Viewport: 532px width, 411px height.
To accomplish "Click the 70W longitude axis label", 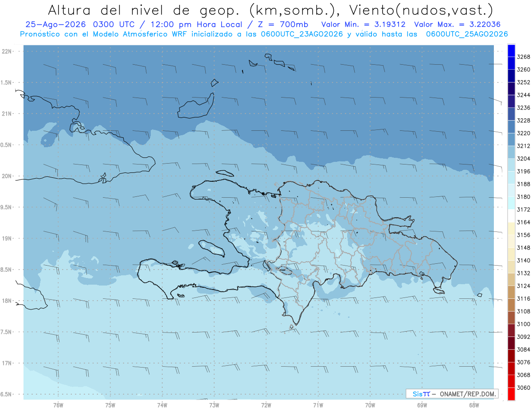I will (x=370, y=405).
